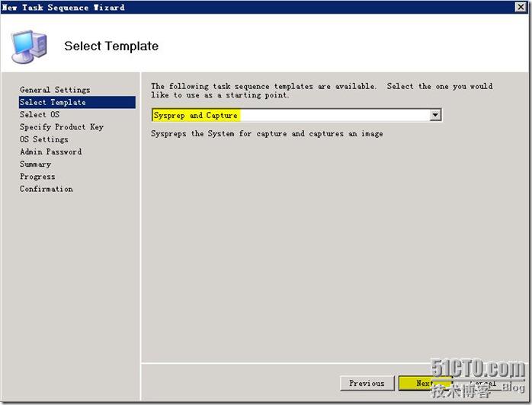Select the Progress step
This screenshot has height=405, width=532.
click(x=37, y=177)
